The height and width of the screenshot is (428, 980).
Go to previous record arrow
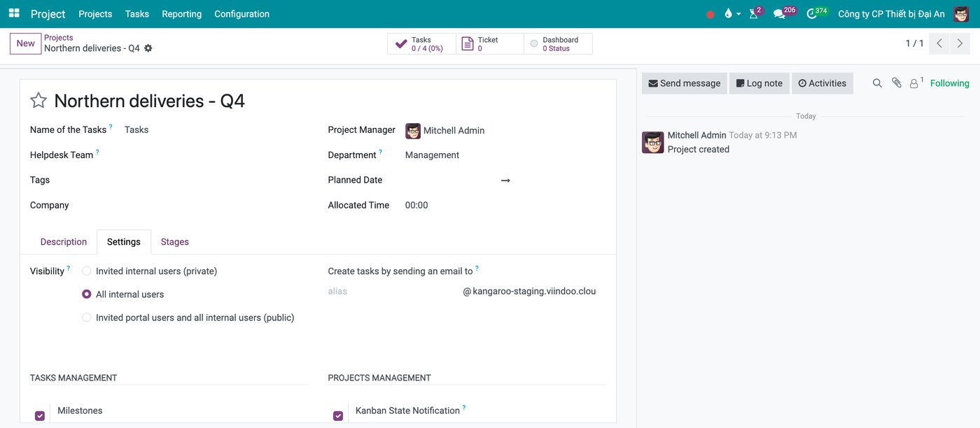940,43
